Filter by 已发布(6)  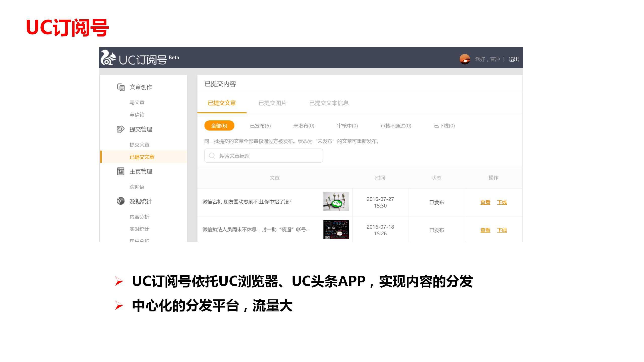[x=260, y=126]
